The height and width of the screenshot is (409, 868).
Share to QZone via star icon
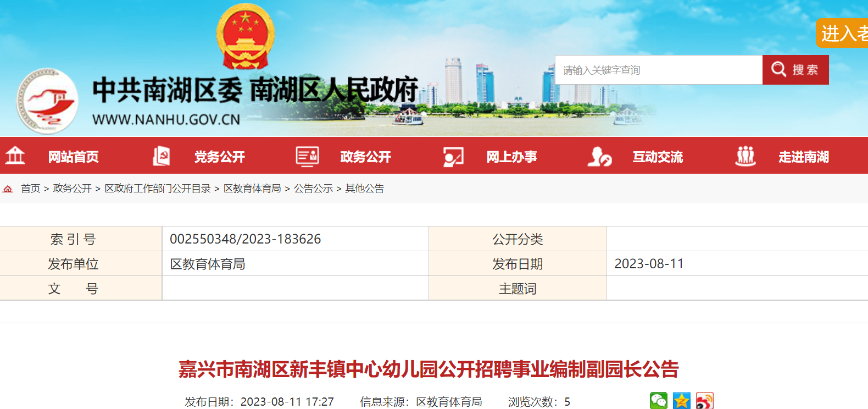[682, 401]
